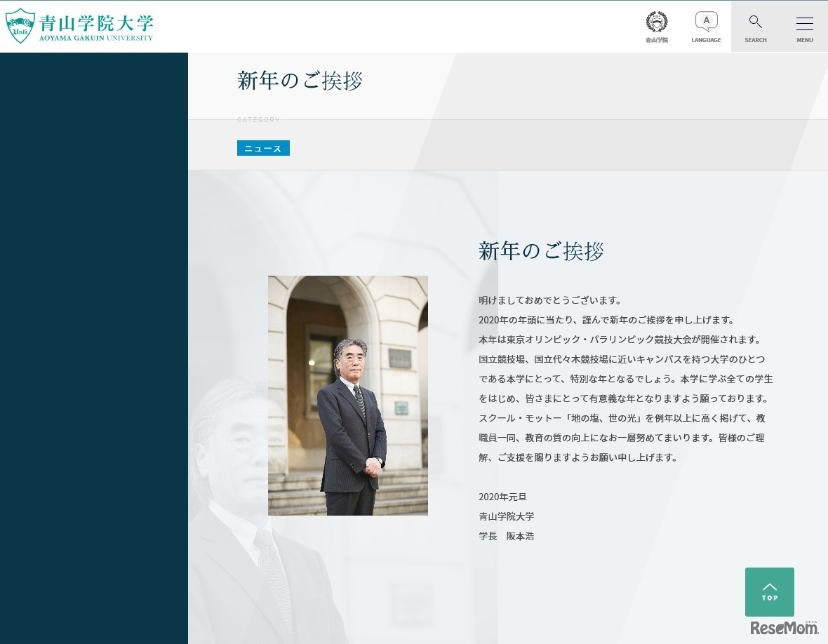Click the teal TOP square control
Image resolution: width=828 pixels, height=644 pixels.
click(769, 591)
